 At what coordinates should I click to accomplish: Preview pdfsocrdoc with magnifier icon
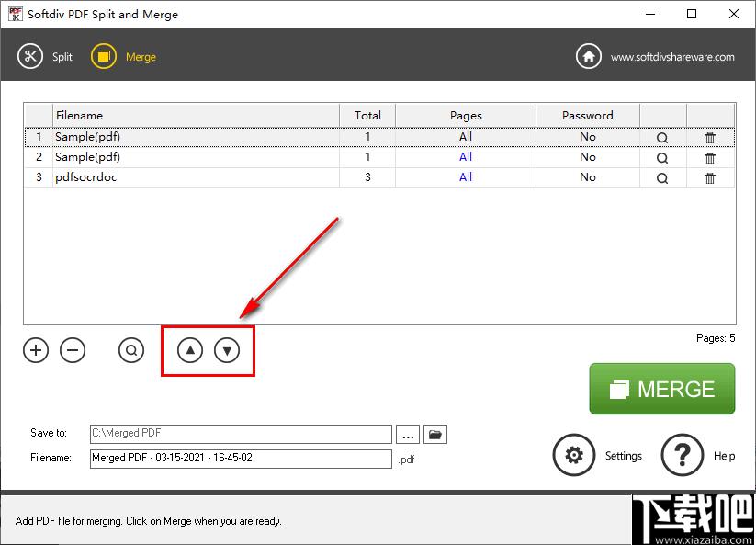[x=662, y=178]
